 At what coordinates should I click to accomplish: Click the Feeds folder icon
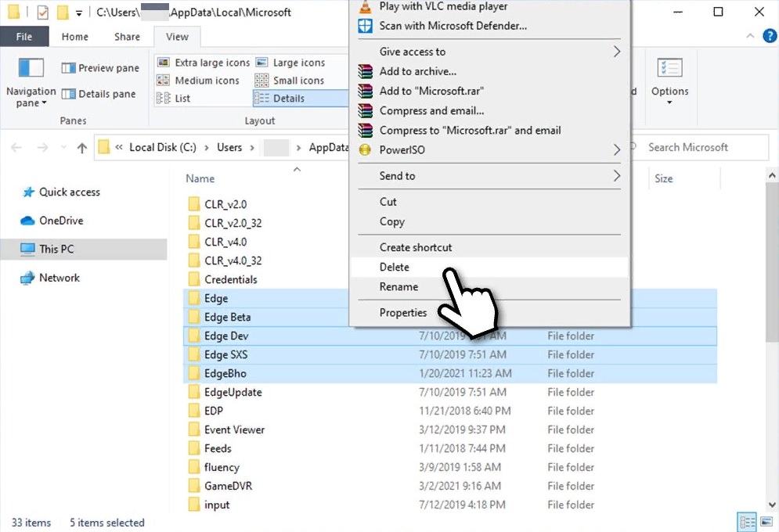click(x=193, y=448)
